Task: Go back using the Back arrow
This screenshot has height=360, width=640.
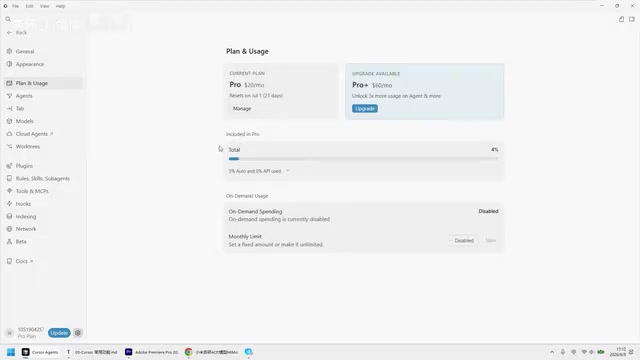Action: tap(17, 33)
